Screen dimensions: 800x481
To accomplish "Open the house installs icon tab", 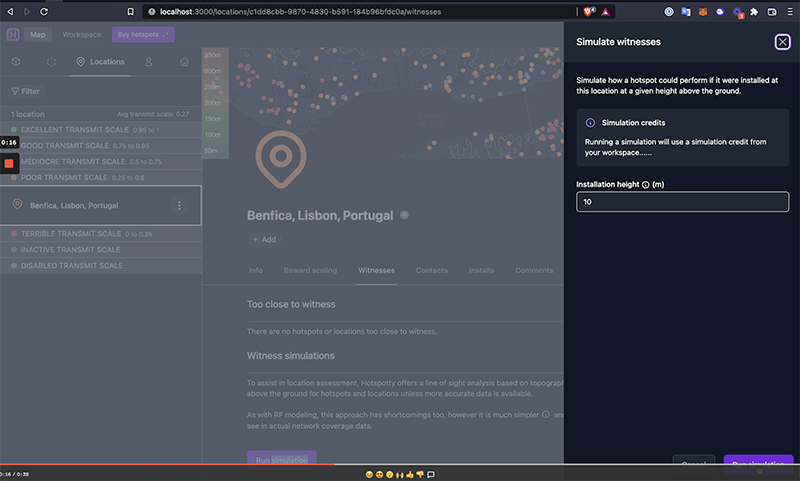I will click(184, 62).
